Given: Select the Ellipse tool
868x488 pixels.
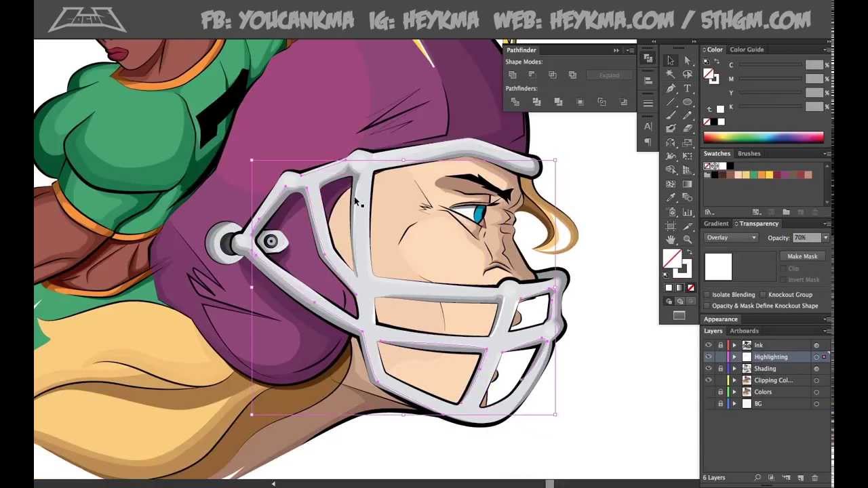Looking at the screenshot, I should pos(688,102).
